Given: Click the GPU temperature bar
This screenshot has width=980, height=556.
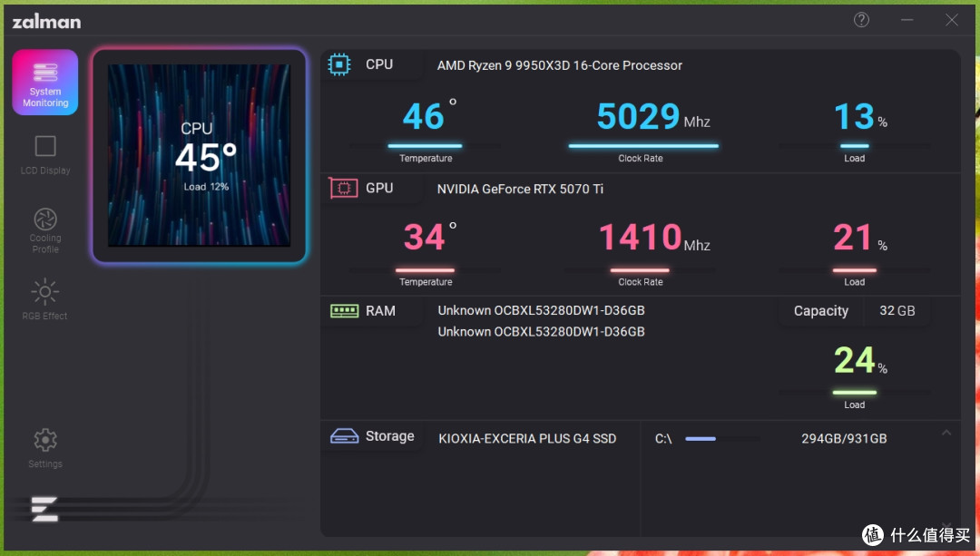Looking at the screenshot, I should [425, 270].
